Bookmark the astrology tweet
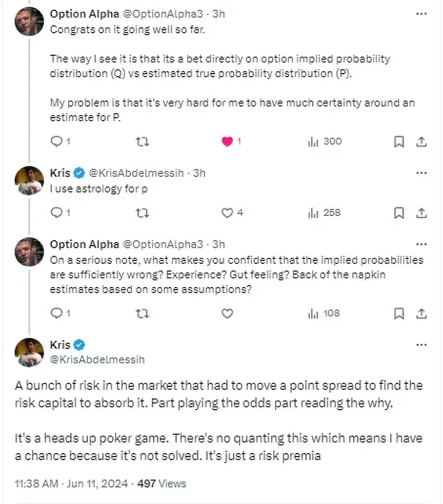Screen dimensions: 443x504 399,213
